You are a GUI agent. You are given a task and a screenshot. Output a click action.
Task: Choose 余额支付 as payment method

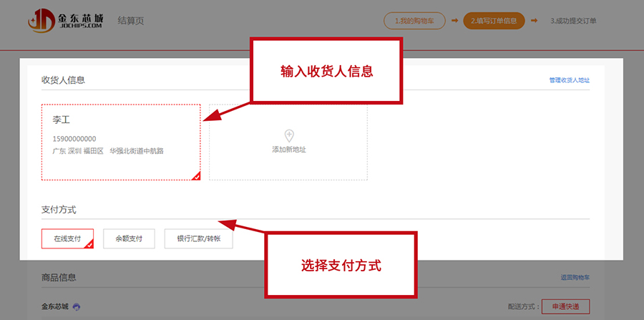(x=129, y=238)
